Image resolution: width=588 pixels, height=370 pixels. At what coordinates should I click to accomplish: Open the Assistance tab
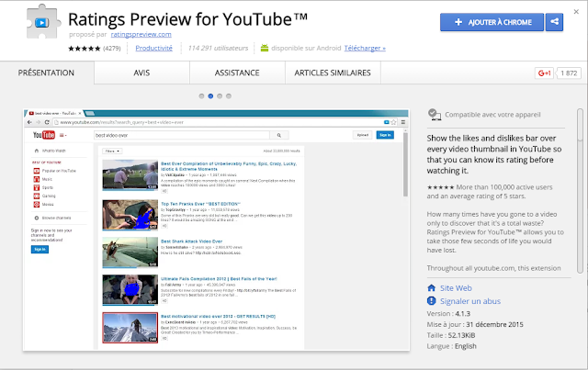(x=237, y=73)
